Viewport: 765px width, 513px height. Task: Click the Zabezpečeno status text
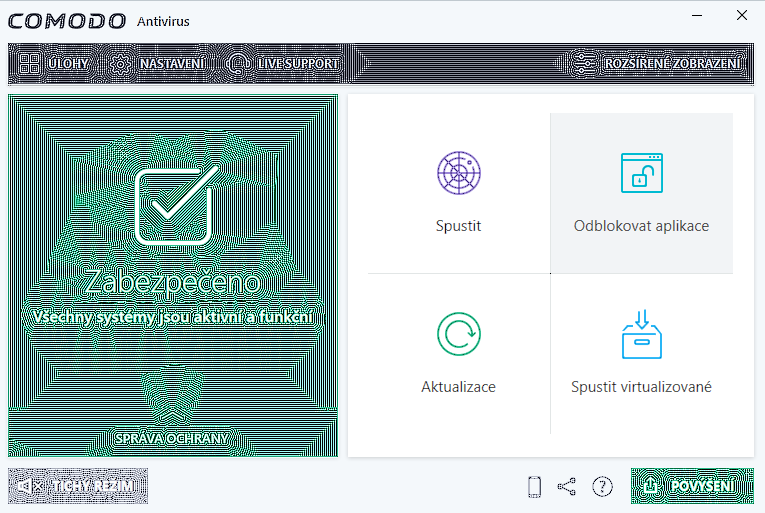(172, 283)
